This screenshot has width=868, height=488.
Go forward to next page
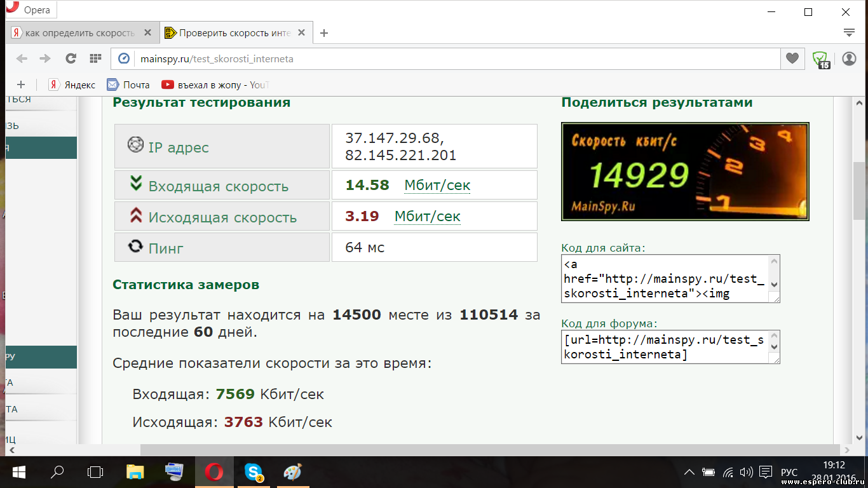pyautogui.click(x=45, y=58)
